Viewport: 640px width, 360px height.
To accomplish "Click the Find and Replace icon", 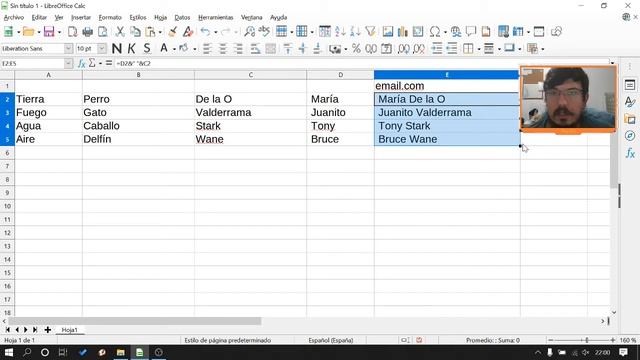I will [x=249, y=31].
